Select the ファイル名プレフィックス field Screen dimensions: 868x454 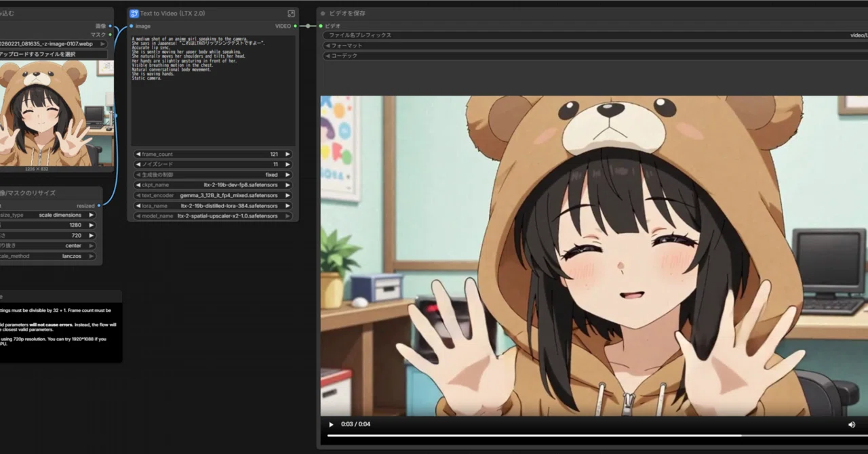point(595,35)
